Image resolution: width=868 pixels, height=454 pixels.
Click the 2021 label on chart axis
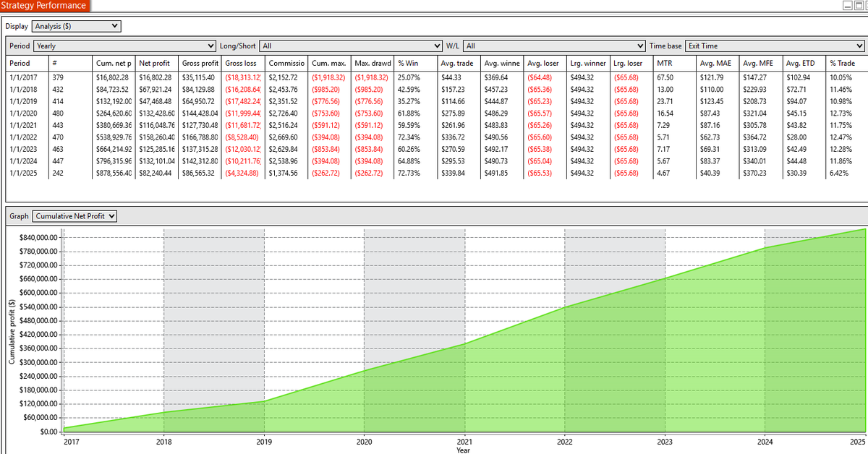464,440
